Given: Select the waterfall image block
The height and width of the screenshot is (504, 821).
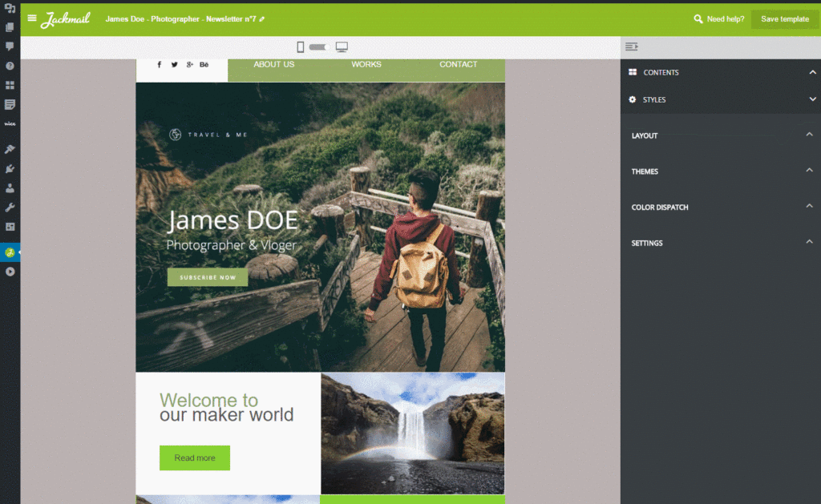Looking at the screenshot, I should pos(413,433).
